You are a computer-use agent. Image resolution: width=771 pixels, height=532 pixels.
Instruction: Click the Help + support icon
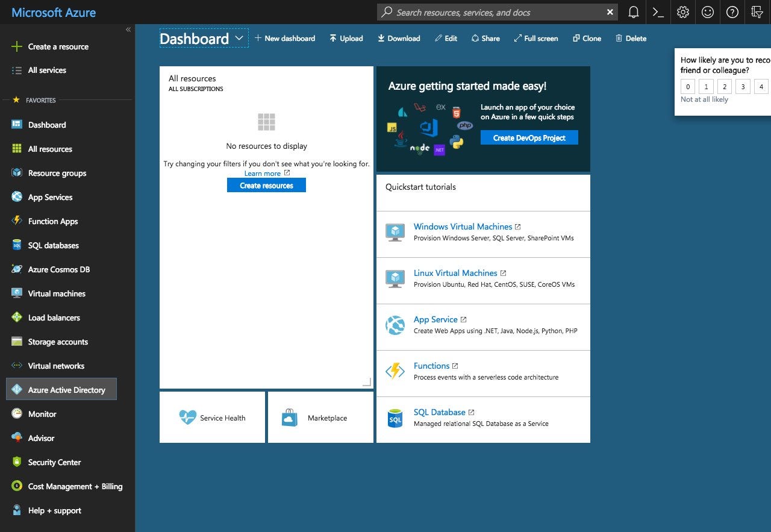(17, 510)
